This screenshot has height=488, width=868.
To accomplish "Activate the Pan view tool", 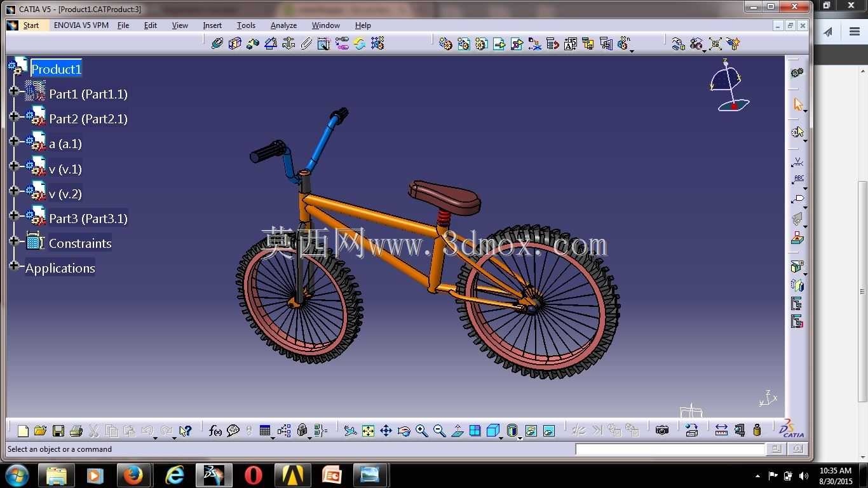I will 386,431.
